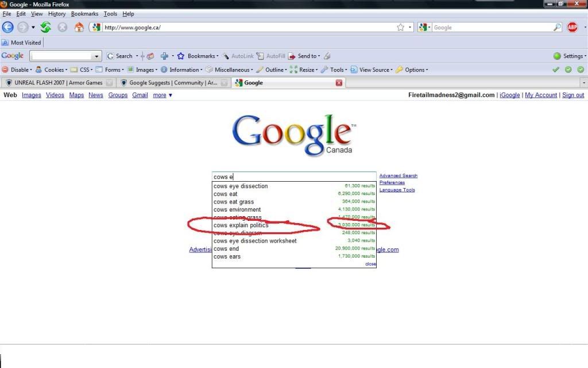This screenshot has height=368, width=588.
Task: Close the Google tab with red X
Action: [x=339, y=83]
